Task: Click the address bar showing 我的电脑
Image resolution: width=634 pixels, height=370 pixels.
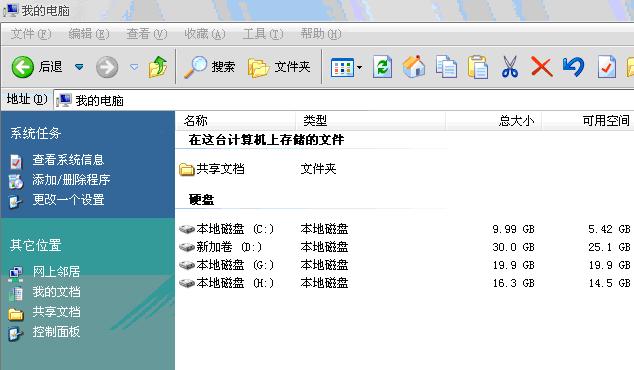Action: (344, 100)
